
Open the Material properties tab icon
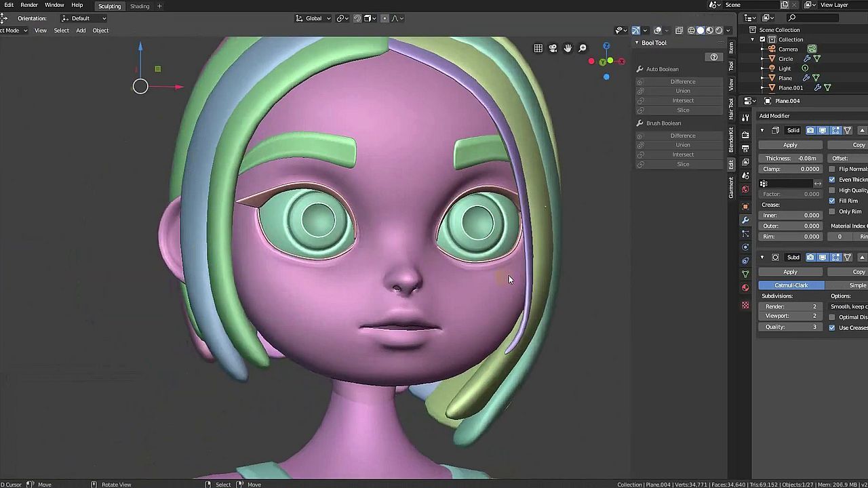click(x=745, y=287)
